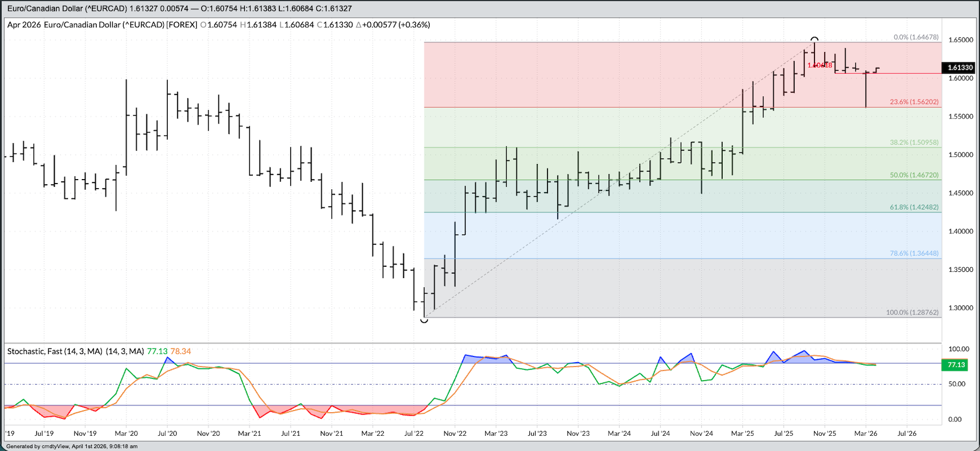
Task: Click the Apr 2026 Euro/Canadian Dollar legend
Action: click(x=102, y=25)
